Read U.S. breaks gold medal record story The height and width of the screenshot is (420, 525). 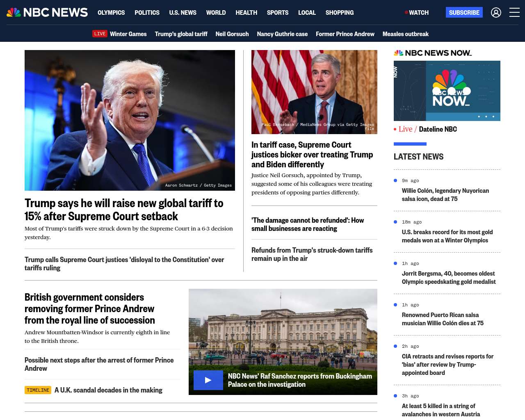pos(447,236)
